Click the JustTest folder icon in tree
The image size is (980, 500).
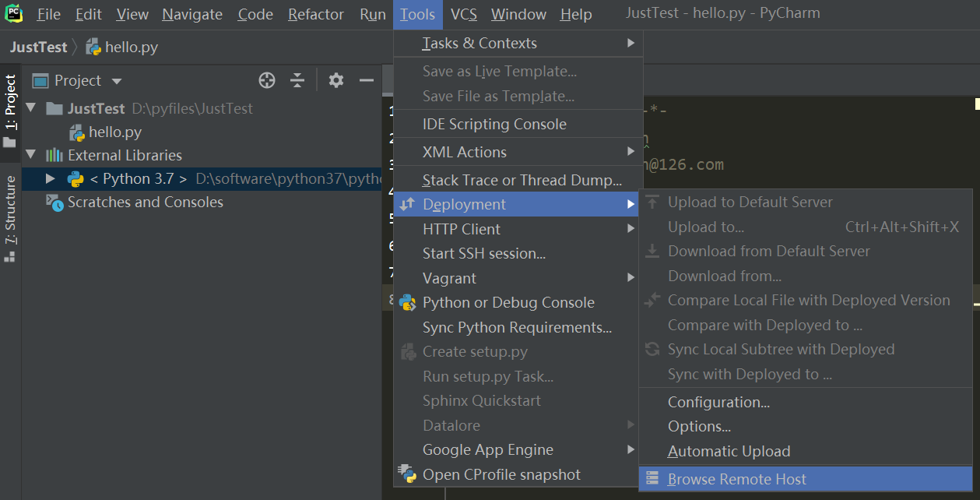[x=54, y=108]
